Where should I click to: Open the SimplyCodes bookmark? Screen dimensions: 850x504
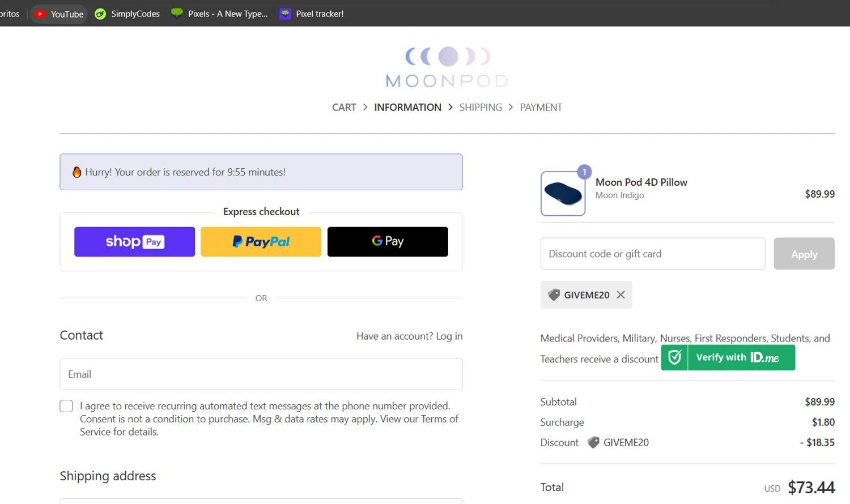tap(127, 14)
